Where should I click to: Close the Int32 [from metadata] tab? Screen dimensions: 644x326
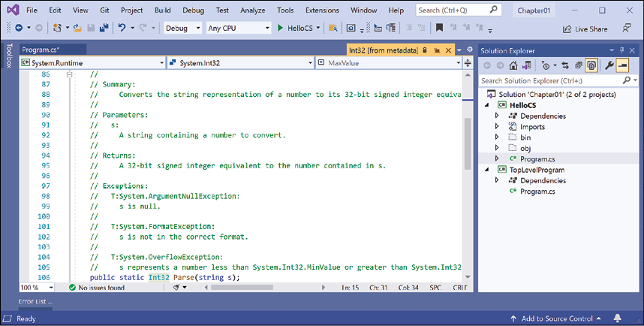tap(449, 50)
